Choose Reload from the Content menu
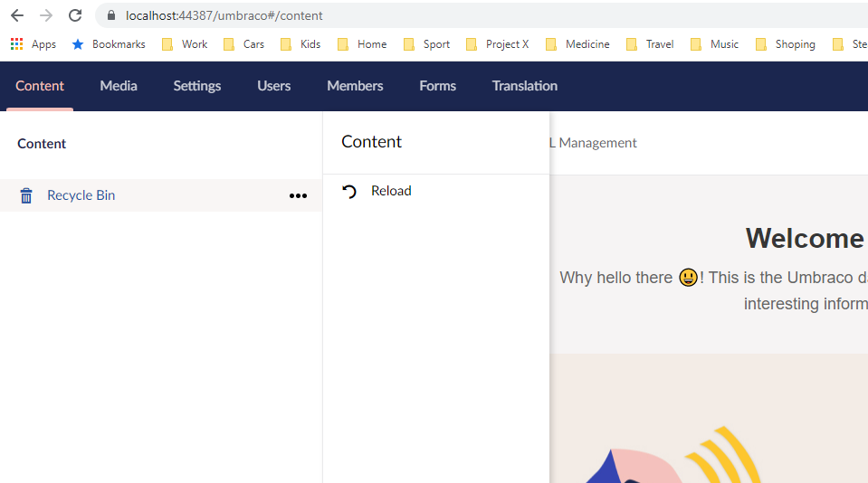Image resolution: width=868 pixels, height=483 pixels. tap(391, 191)
